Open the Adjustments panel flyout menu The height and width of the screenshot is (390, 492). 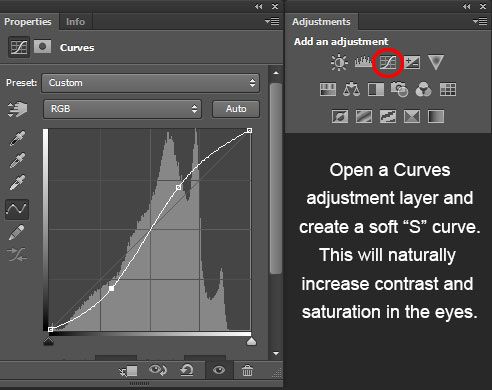click(x=480, y=22)
